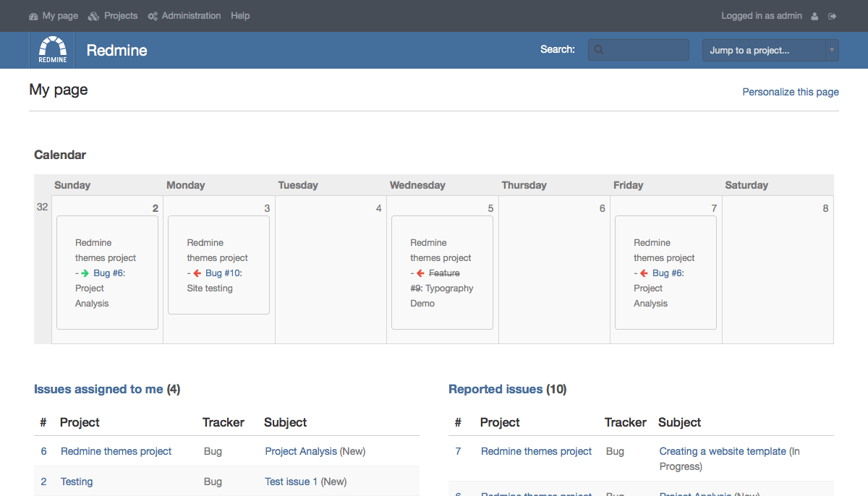Click the My page dashboard icon
868x496 pixels.
click(33, 16)
